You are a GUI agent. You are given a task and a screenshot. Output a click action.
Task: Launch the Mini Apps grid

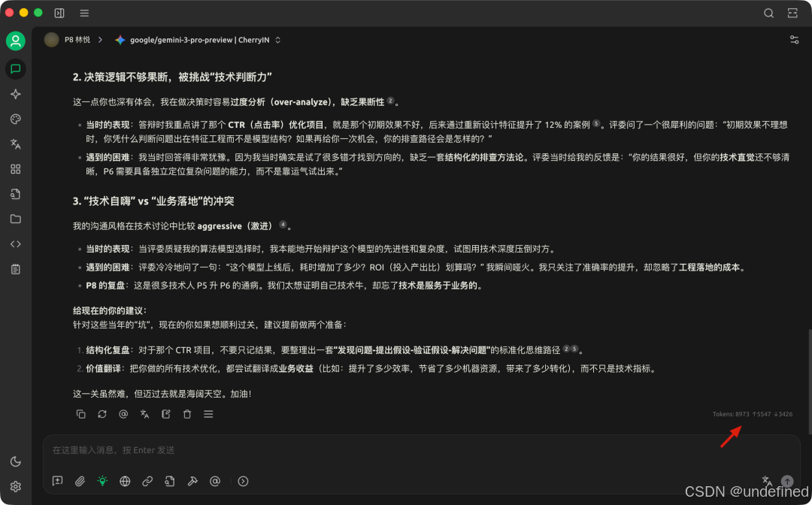(x=15, y=169)
